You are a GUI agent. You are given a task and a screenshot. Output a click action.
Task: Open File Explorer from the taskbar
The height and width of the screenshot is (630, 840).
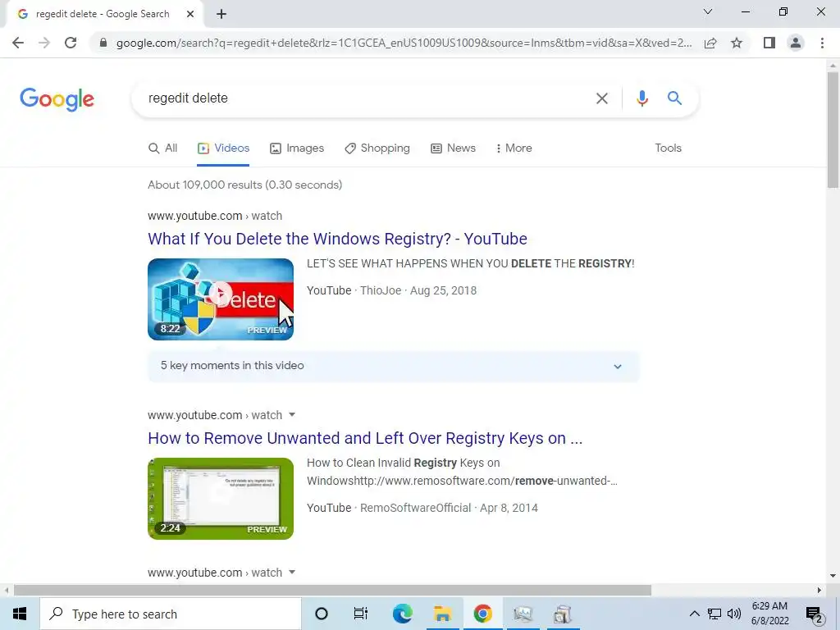(442, 614)
